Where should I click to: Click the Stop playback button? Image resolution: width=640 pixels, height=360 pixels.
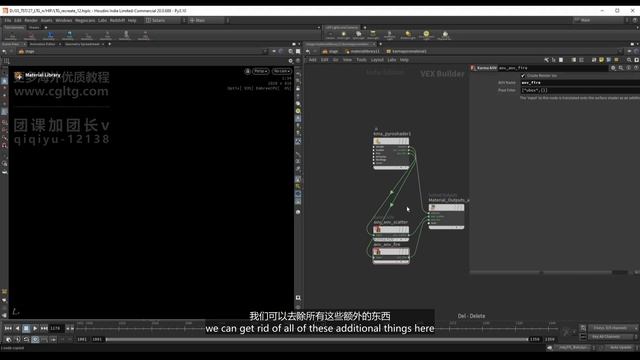click(x=26, y=328)
